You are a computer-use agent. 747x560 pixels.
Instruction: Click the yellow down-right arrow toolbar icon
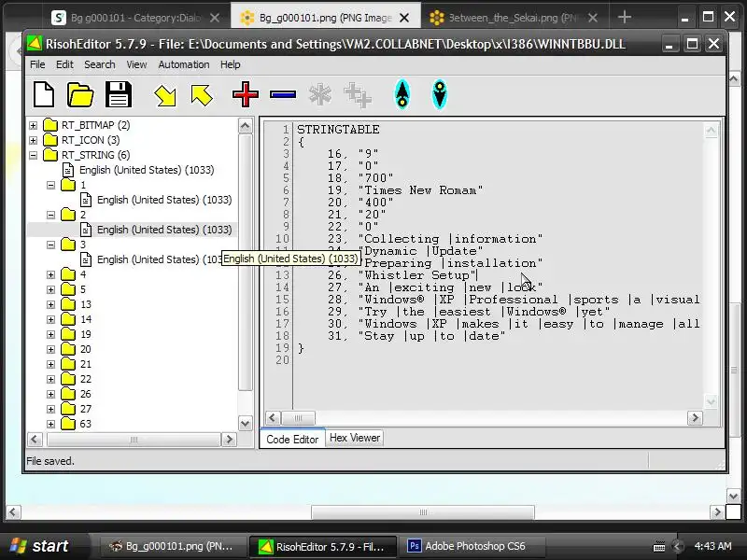point(165,95)
